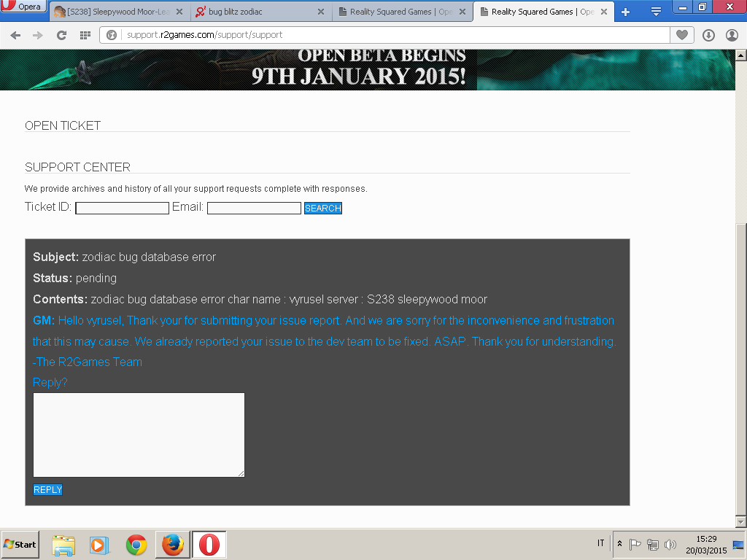Viewport: 747px width, 560px height.
Task: Open the user account icon
Action: (x=732, y=35)
